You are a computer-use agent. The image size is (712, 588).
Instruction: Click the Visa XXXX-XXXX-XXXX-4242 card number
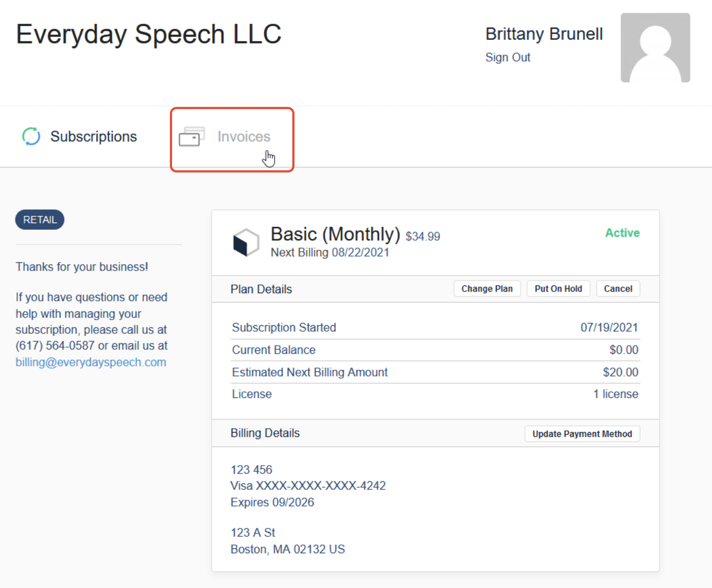coord(308,485)
